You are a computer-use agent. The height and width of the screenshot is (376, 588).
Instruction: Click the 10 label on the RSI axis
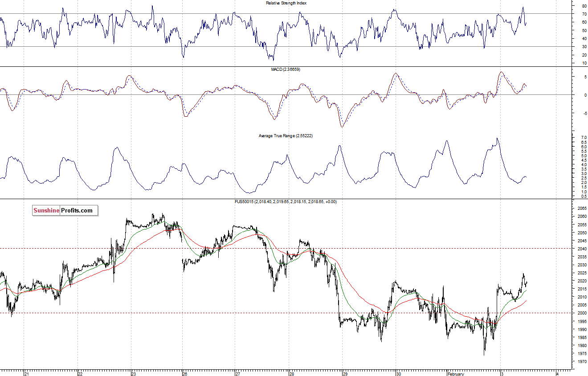click(584, 63)
